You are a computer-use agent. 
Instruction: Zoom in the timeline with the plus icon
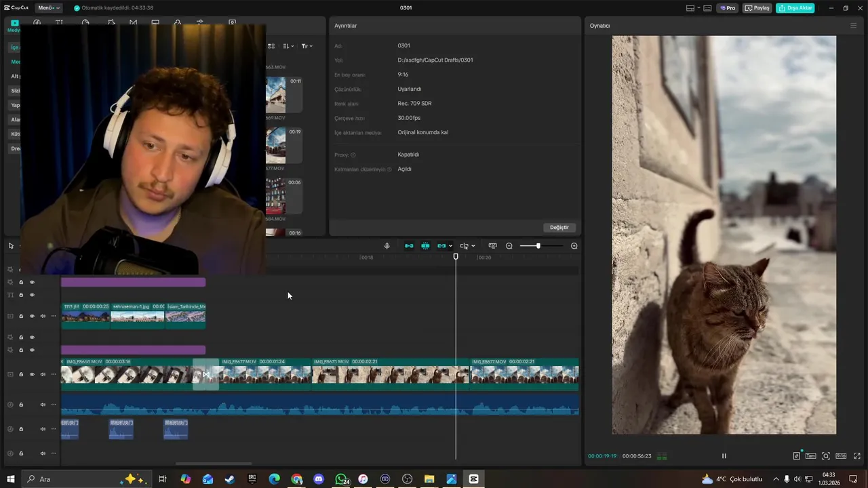[x=574, y=246]
